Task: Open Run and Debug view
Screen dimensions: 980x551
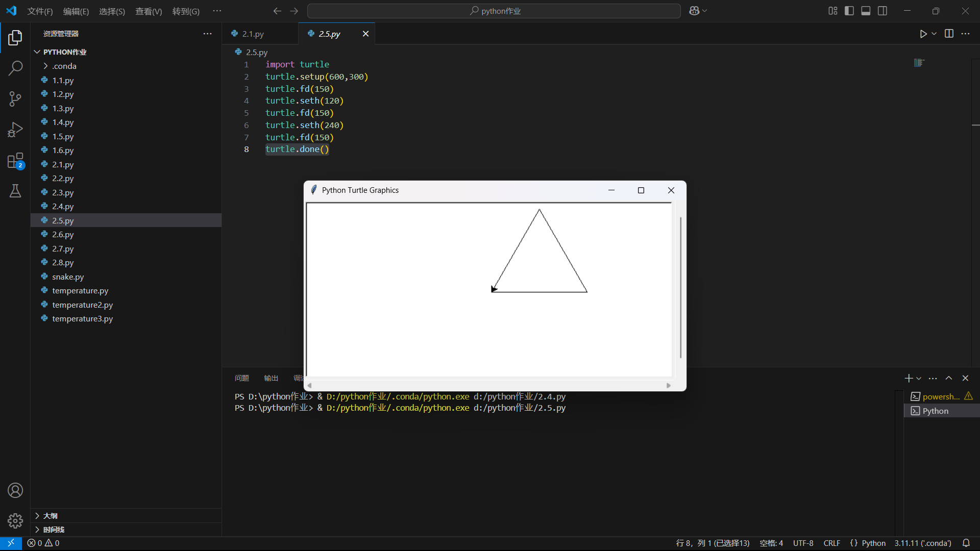Action: click(15, 130)
